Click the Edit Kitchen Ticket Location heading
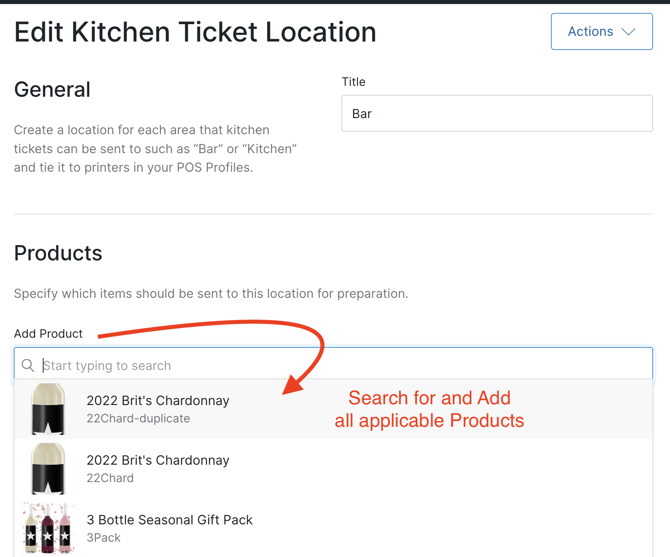This screenshot has height=557, width=670. [195, 32]
